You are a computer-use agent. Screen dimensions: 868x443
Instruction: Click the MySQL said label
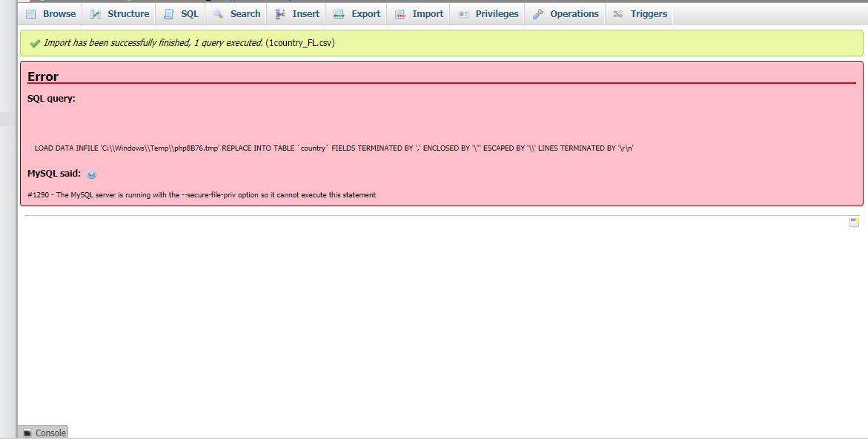coord(53,174)
